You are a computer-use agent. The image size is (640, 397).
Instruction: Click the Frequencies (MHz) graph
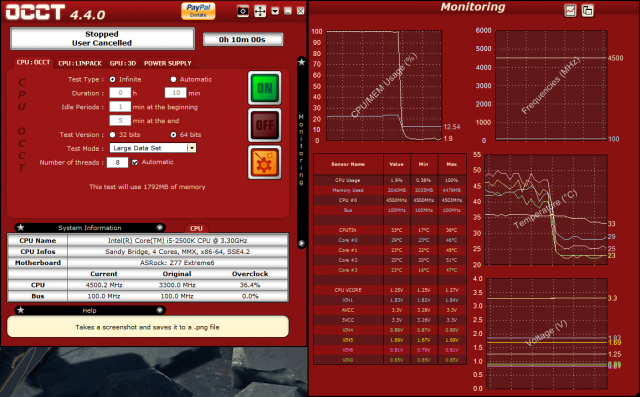click(551, 85)
